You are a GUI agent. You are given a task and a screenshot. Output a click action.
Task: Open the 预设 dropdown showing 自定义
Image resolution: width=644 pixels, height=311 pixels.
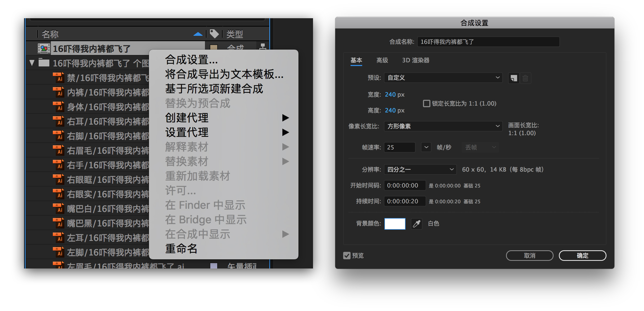[x=443, y=78]
